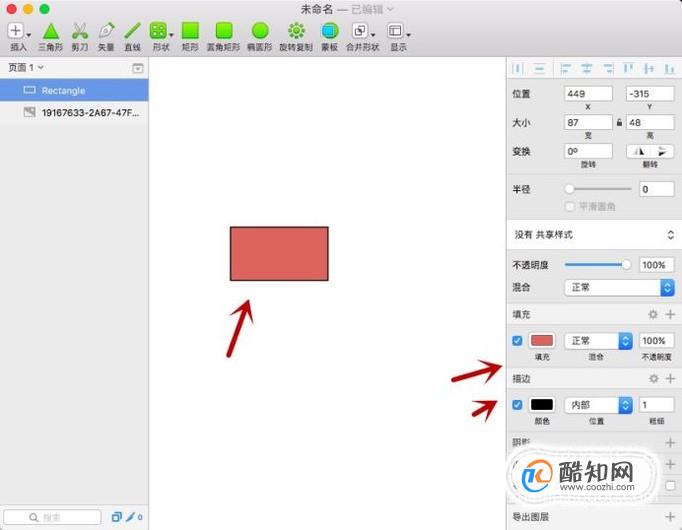Add a new fill with plus icon
The image size is (682, 530).
(x=670, y=314)
